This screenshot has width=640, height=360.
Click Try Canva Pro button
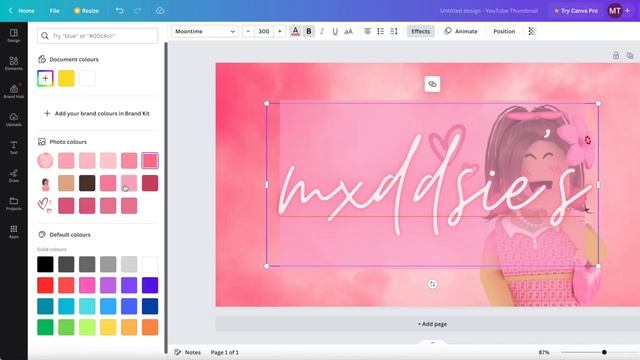tap(576, 11)
